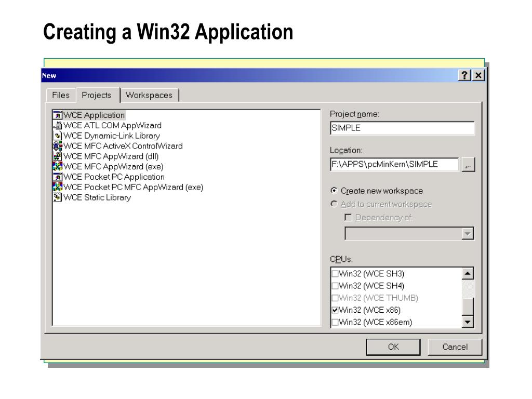Click the WCE MFC ActiveX ControlWizard icon
Screen dimensions: 532x399
click(58, 146)
